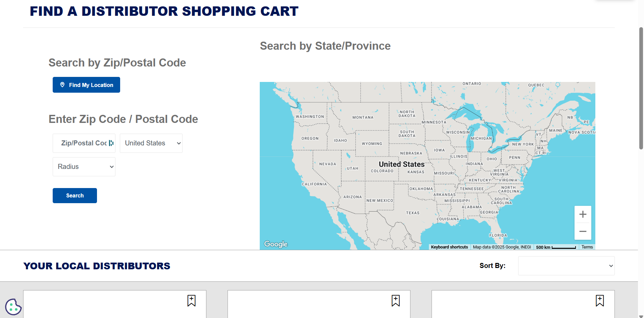This screenshot has height=318, width=644.
Task: Click the zoom in icon on the map
Action: pos(583,214)
